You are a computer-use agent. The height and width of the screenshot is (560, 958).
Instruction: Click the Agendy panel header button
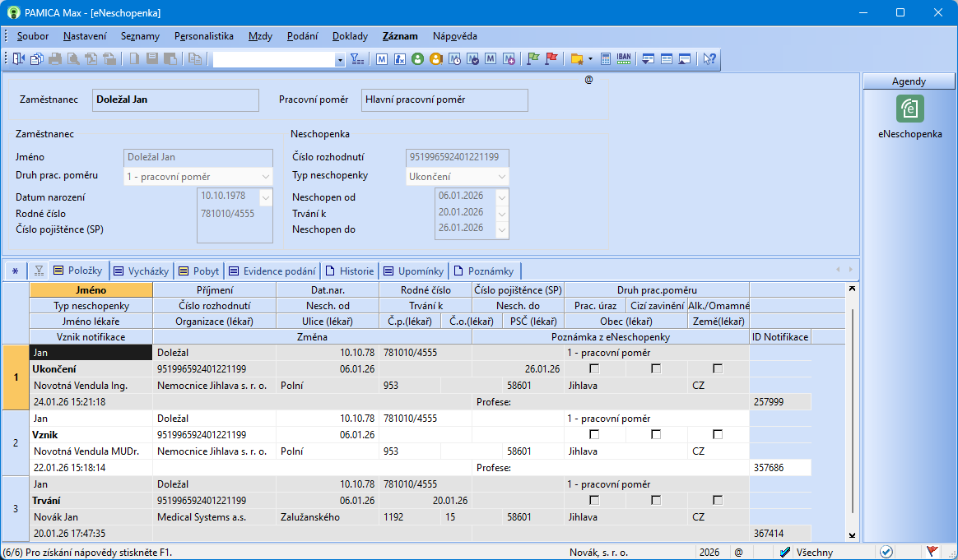(x=909, y=81)
